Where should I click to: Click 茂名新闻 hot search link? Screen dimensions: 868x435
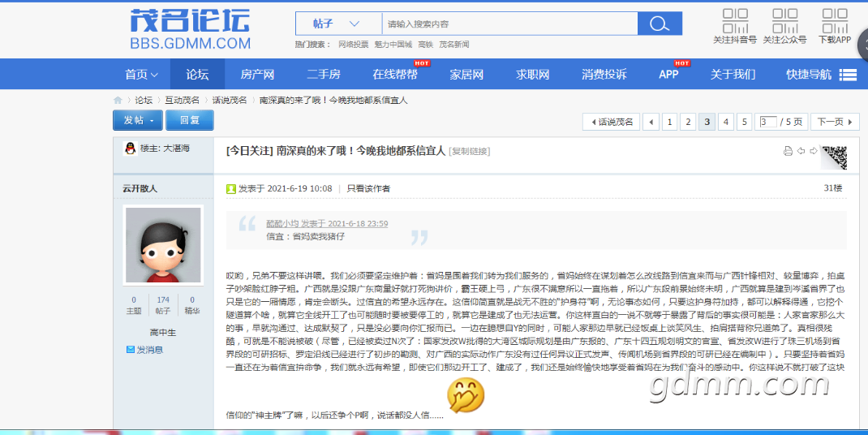454,45
